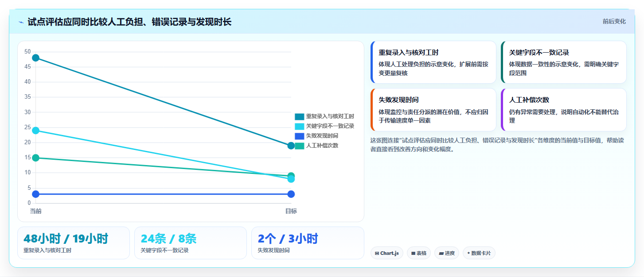Click y-axis label 50
Screen dimensions: 644x277
pos(27,52)
